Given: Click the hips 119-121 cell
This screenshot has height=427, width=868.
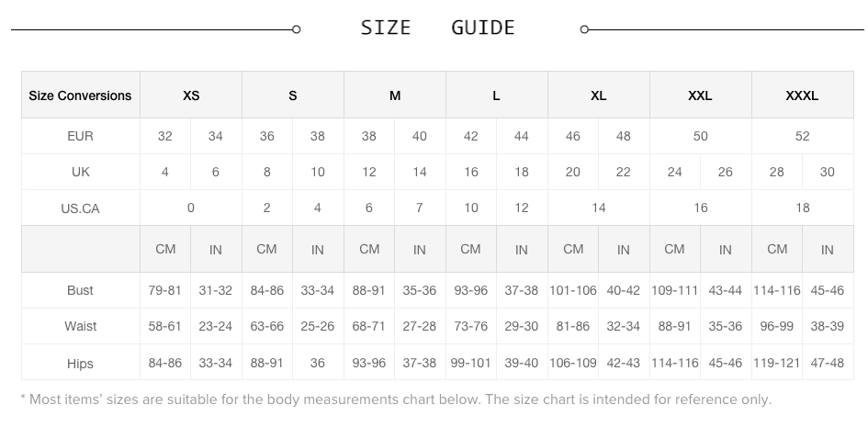Looking at the screenshot, I should click(777, 363).
